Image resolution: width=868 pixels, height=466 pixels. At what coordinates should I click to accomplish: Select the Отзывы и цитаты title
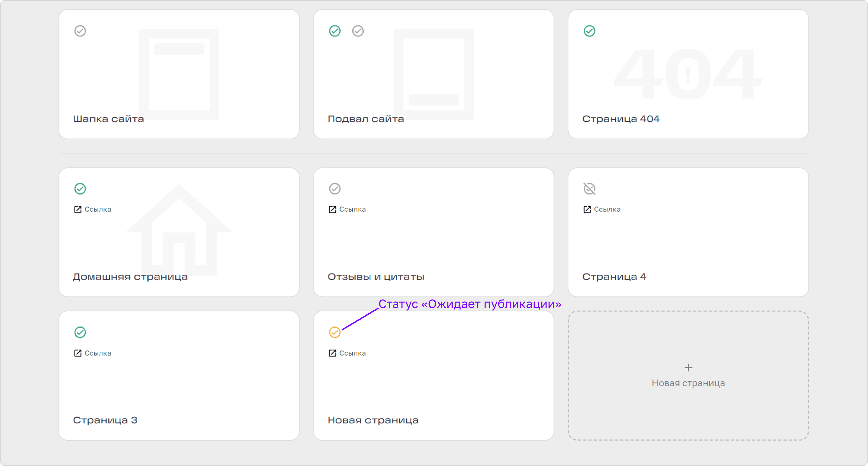click(x=376, y=277)
